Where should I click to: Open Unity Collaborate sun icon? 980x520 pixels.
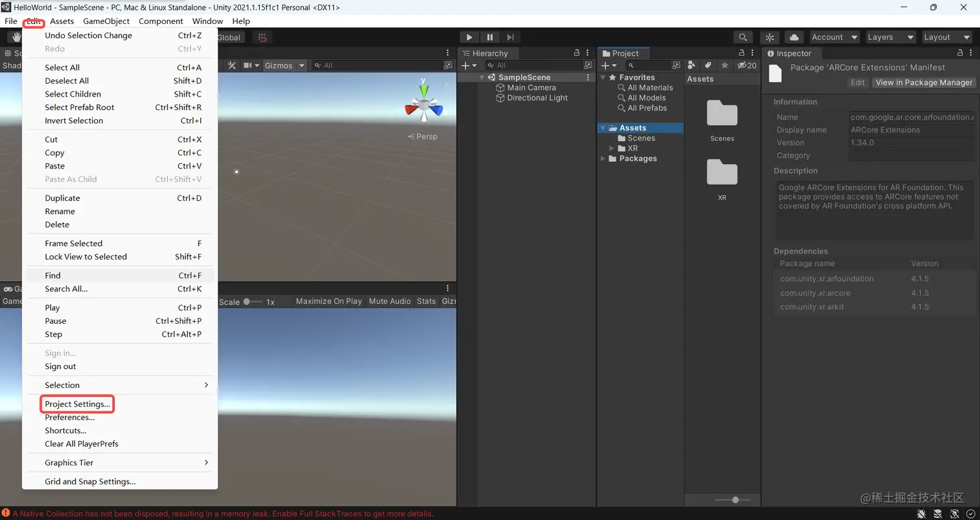[770, 38]
